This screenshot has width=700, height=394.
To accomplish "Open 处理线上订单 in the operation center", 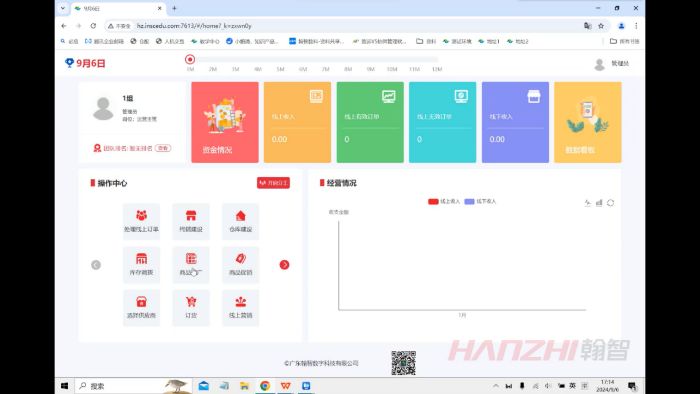I will click(141, 221).
